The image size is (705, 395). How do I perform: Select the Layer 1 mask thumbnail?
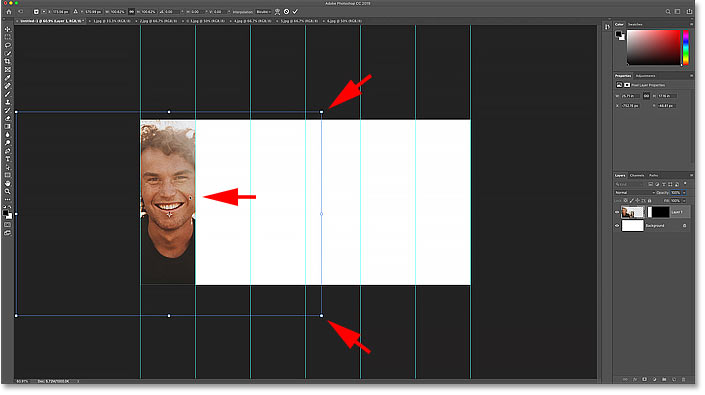pos(660,212)
